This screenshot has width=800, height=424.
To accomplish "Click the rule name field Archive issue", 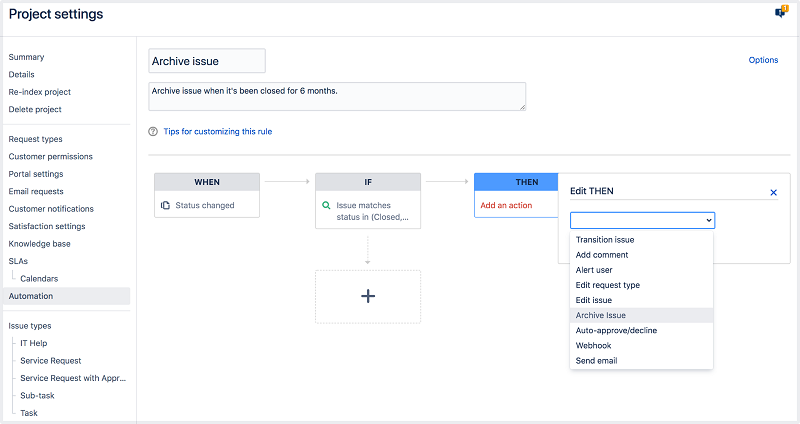I will (x=207, y=61).
